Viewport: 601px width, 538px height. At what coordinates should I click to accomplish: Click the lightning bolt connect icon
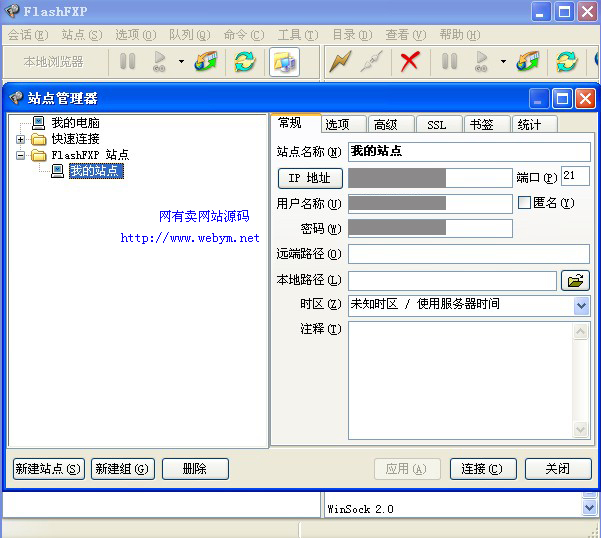pyautogui.click(x=340, y=61)
